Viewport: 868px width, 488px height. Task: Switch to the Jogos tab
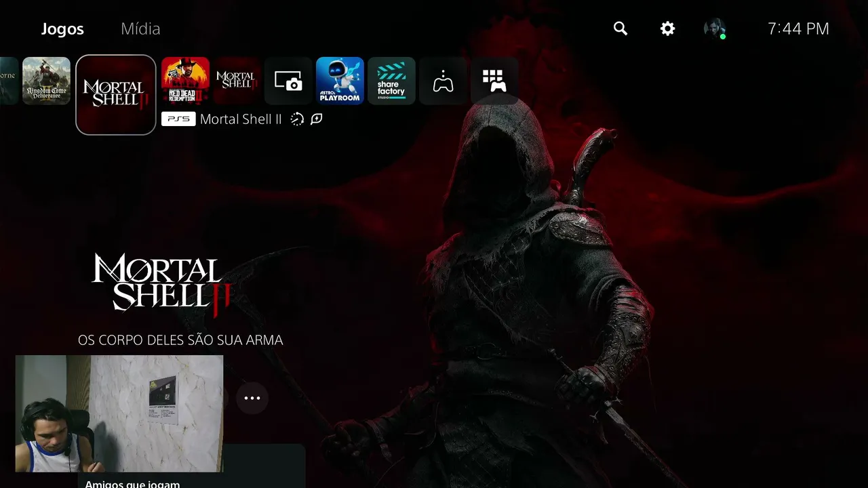click(62, 29)
